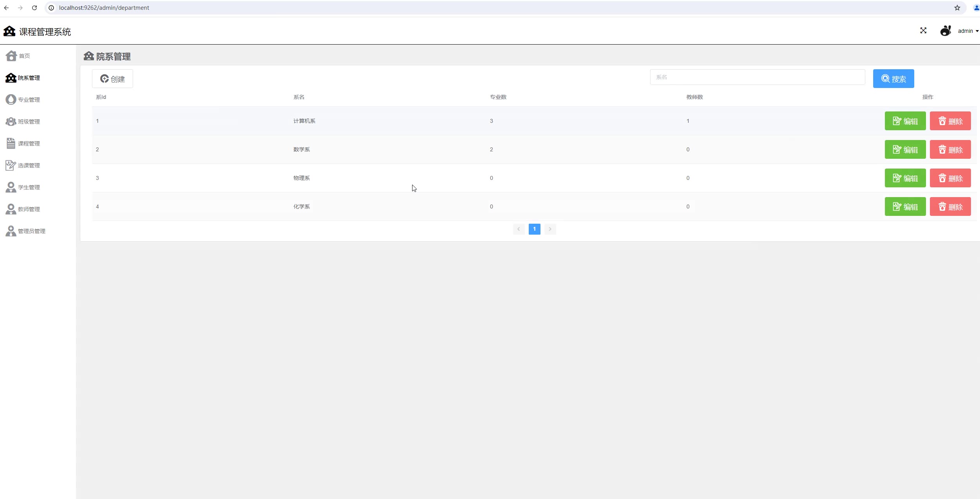The height and width of the screenshot is (499, 980).
Task: Click the 管理员管理 sidebar icon
Action: (x=11, y=231)
